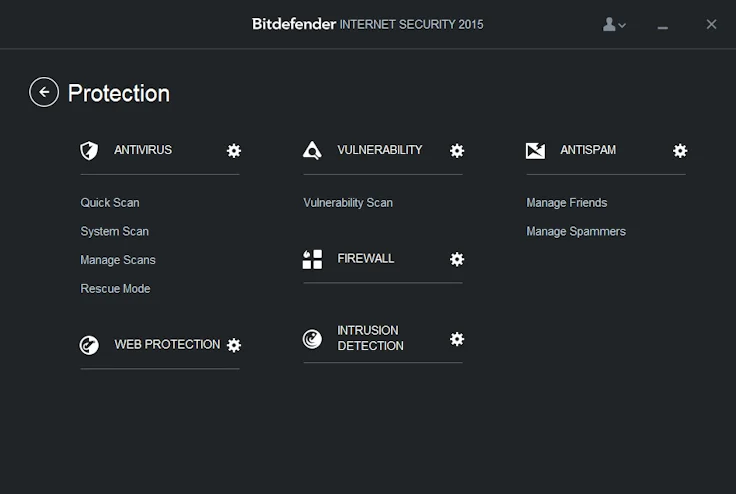The width and height of the screenshot is (736, 494).
Task: Launch the System Scan
Action: (115, 232)
